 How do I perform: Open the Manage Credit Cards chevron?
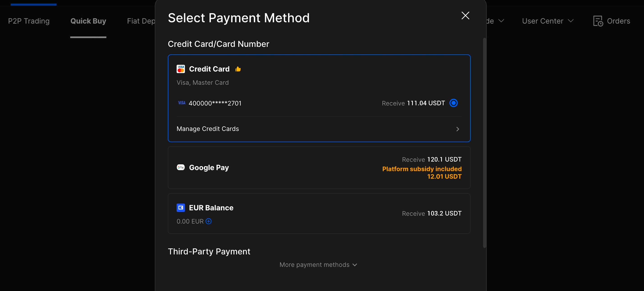(458, 129)
